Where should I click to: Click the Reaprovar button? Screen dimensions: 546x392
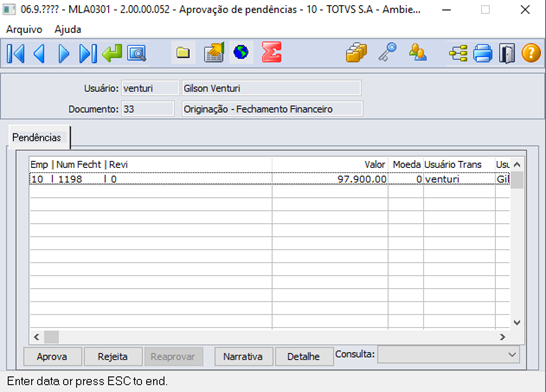[173, 356]
